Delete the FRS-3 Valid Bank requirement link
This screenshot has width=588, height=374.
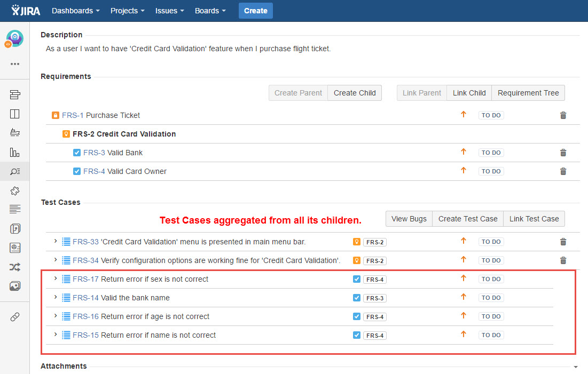coord(563,153)
